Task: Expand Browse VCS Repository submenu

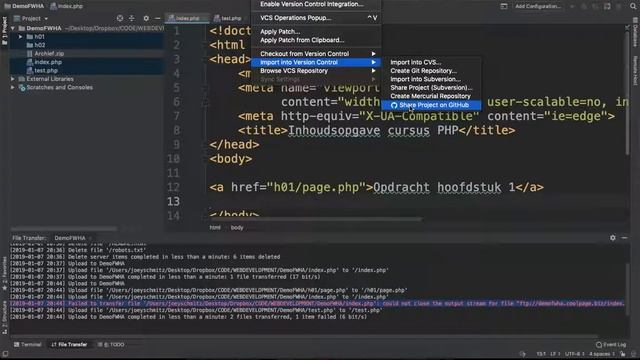Action: coord(316,71)
